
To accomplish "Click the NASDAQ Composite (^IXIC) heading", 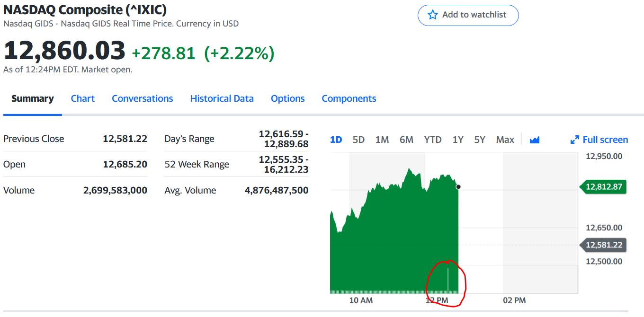I will 85,9.
